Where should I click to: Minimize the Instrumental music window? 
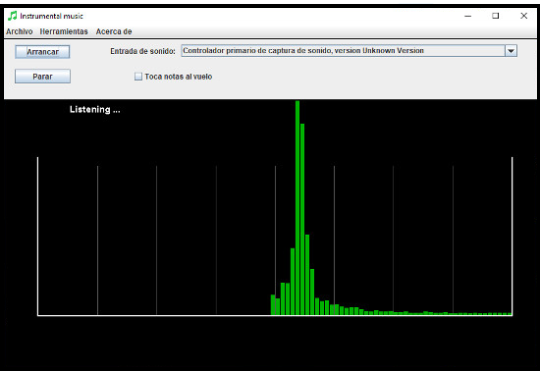point(468,16)
